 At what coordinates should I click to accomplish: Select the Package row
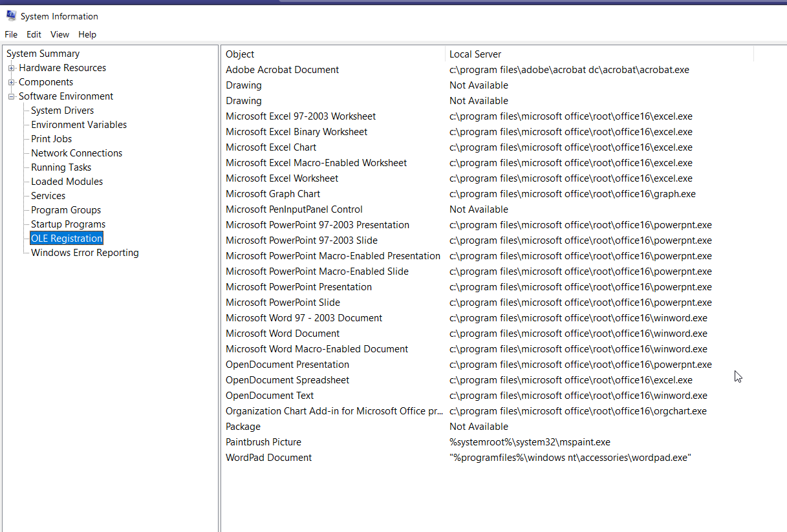243,427
